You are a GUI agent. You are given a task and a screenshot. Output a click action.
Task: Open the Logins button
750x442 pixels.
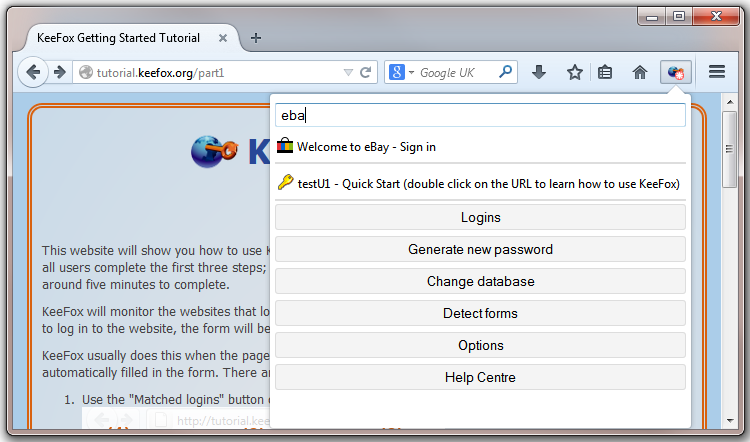click(x=480, y=218)
